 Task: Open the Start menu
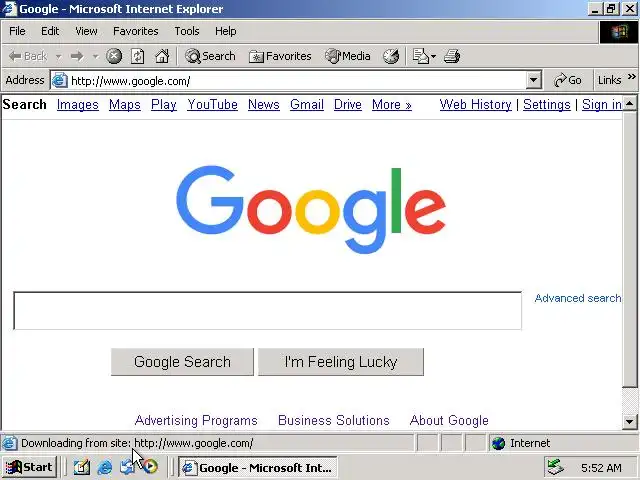(29, 467)
